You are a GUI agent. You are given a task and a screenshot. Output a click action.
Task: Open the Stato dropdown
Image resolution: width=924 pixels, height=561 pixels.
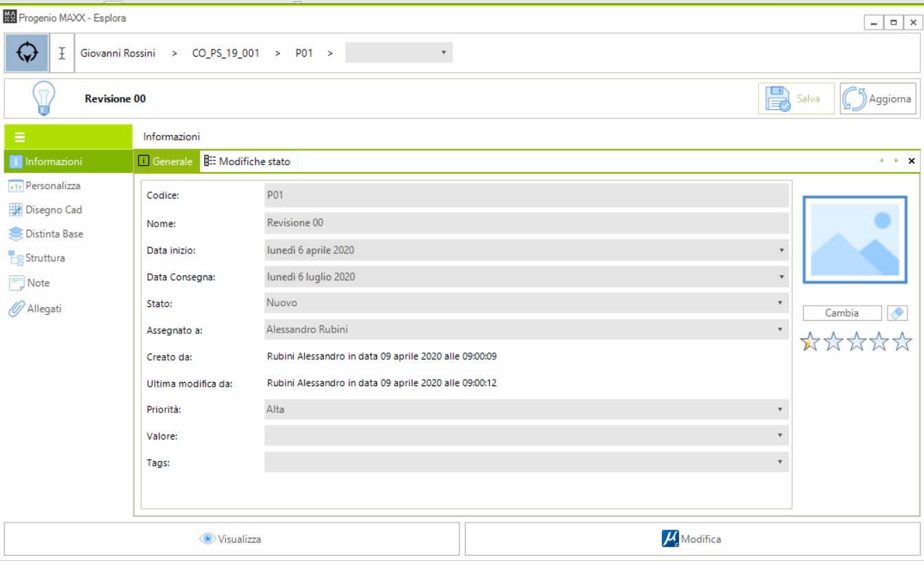click(x=780, y=303)
